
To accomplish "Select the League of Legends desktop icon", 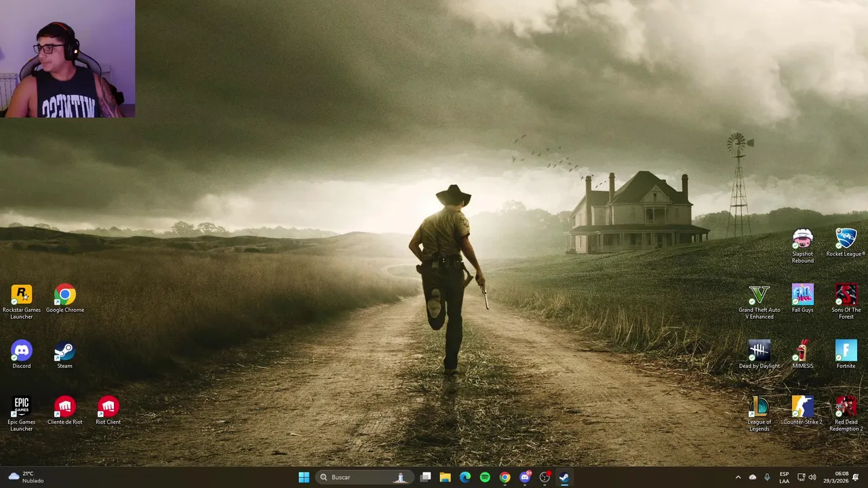I will pos(759,414).
